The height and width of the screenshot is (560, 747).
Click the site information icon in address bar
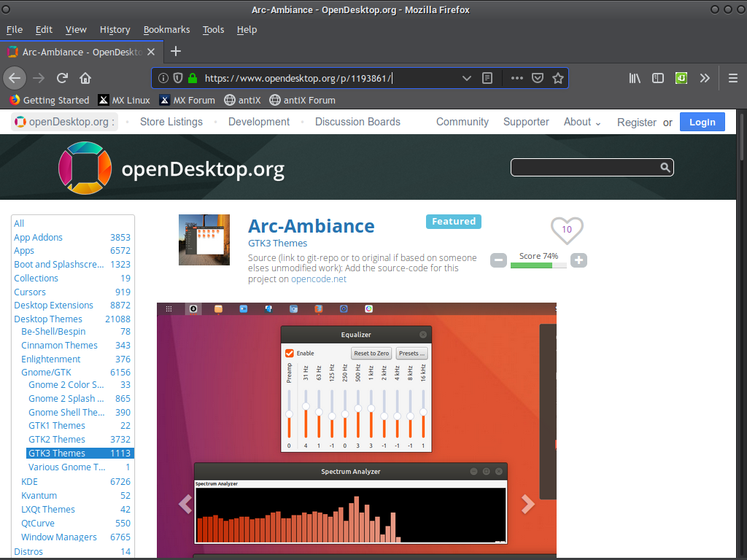[x=163, y=78]
